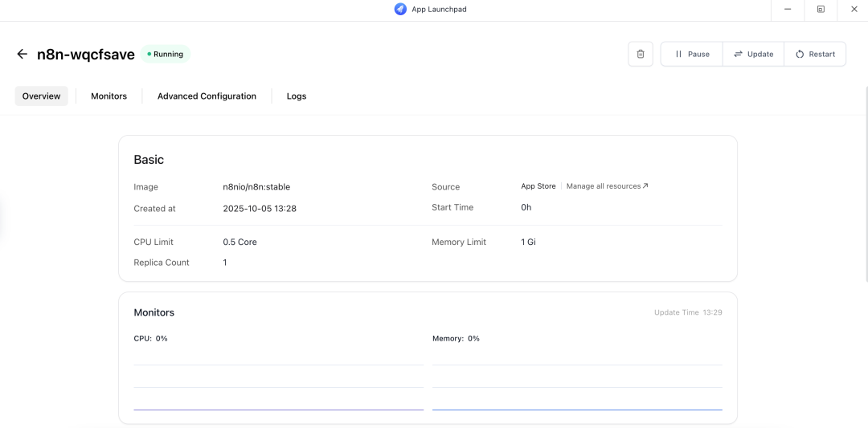Click CPU Limit value 0.5 Core
Image resolution: width=868 pixels, height=428 pixels.
click(x=240, y=243)
